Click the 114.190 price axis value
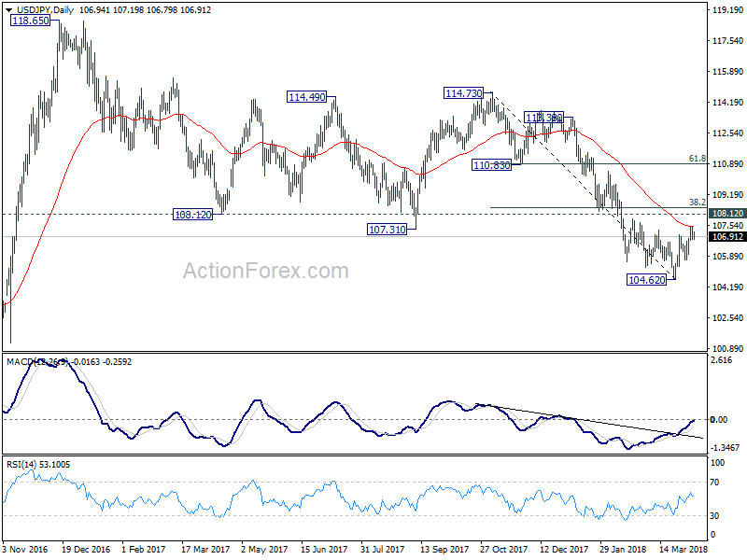Screen dimensions: 747x560 click(727, 103)
